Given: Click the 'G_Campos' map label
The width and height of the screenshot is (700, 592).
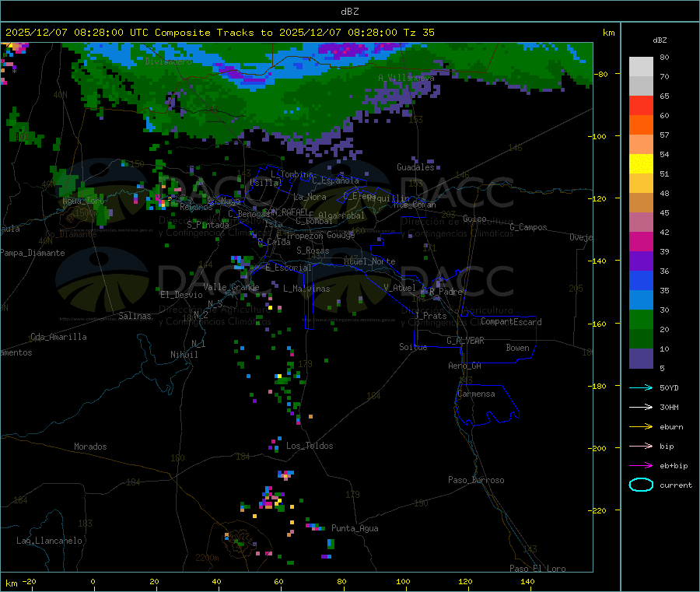Looking at the screenshot, I should pyautogui.click(x=529, y=227).
